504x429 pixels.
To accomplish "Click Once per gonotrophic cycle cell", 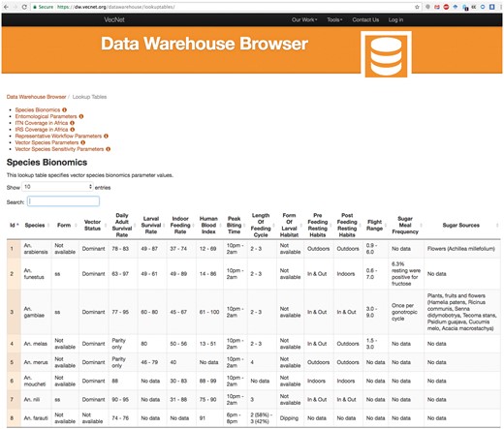I will (406, 312).
